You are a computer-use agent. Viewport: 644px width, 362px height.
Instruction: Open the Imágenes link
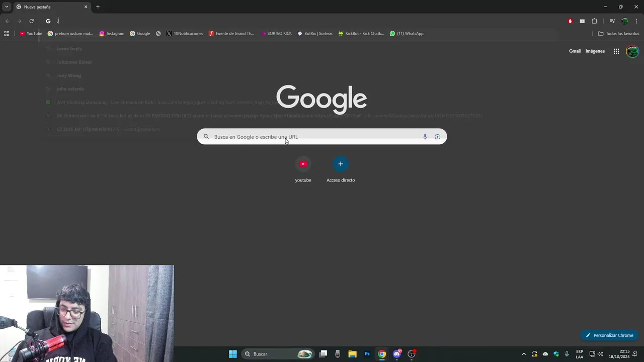pyautogui.click(x=595, y=51)
